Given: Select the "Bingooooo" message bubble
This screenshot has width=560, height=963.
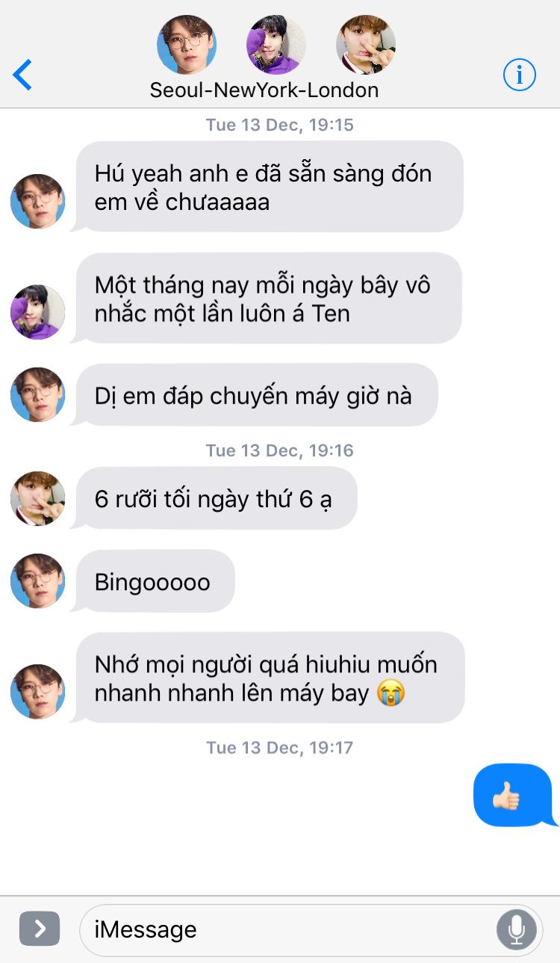Looking at the screenshot, I should [154, 581].
